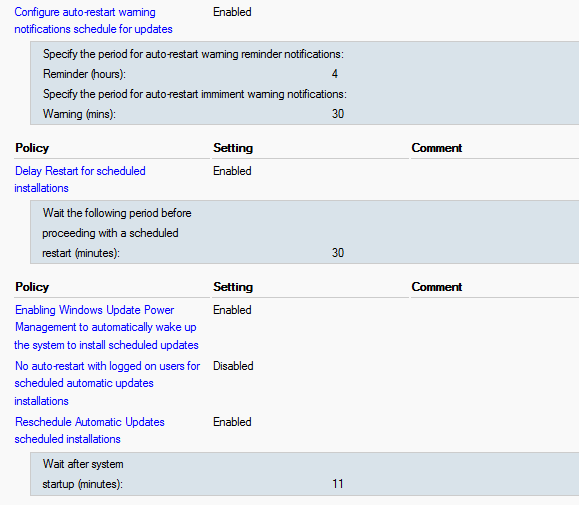Select the Warning (mins) value 30
Image resolution: width=579 pixels, height=505 pixels.
(x=338, y=114)
